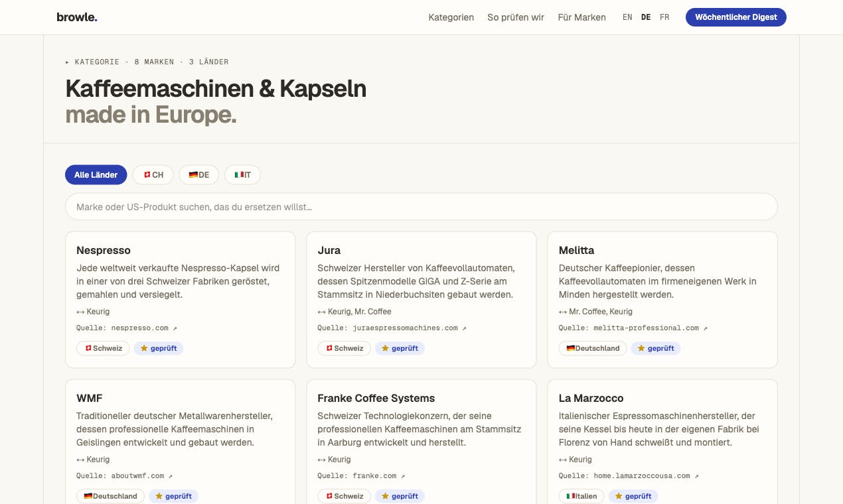The height and width of the screenshot is (504, 843).
Task: Filter brands by CH Switzerland
Action: pyautogui.click(x=153, y=175)
